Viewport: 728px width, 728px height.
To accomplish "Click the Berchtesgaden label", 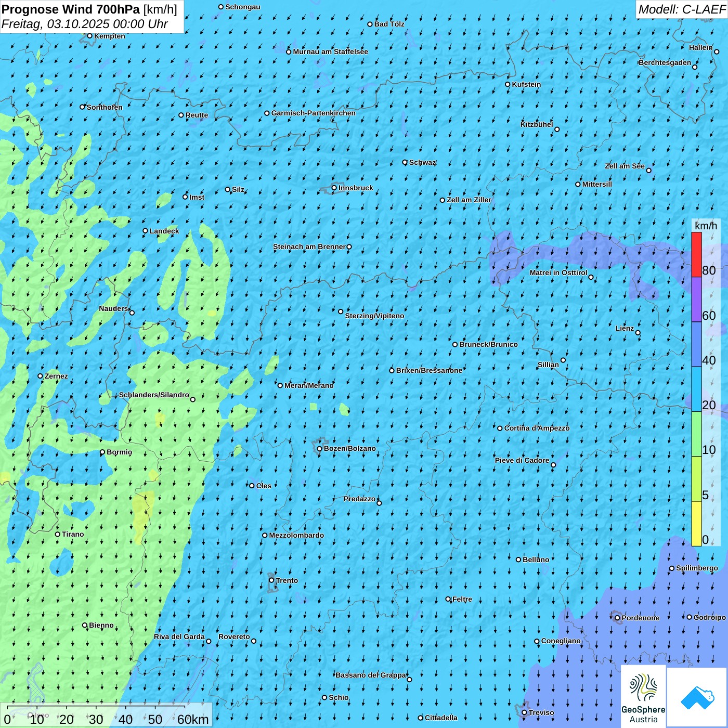I will [665, 62].
